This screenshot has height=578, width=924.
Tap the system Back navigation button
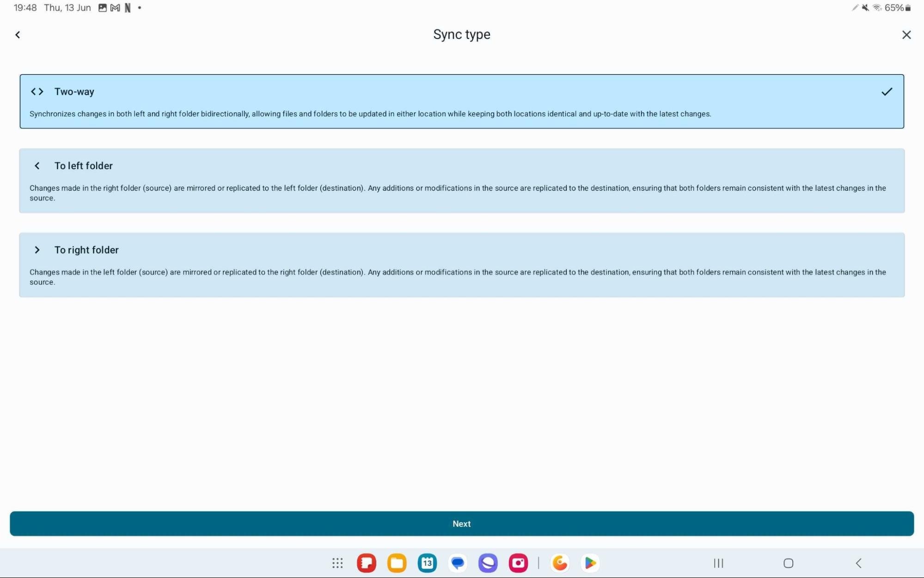859,563
